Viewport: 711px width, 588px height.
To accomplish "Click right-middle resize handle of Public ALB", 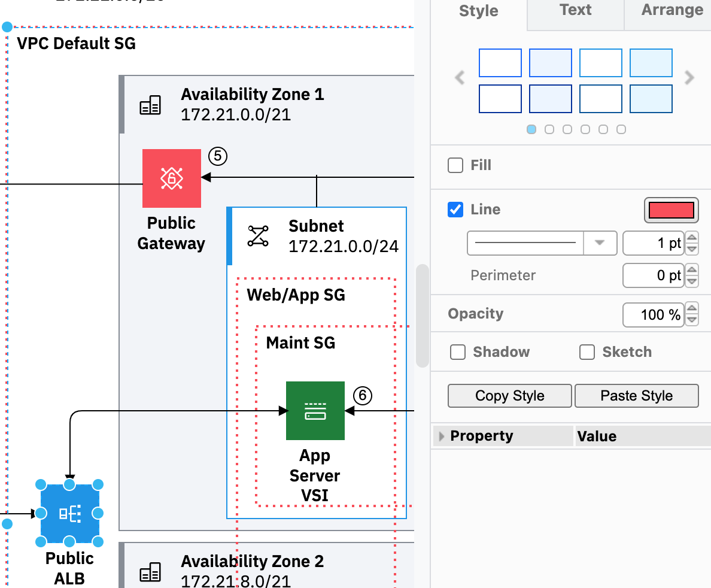I will (x=98, y=513).
